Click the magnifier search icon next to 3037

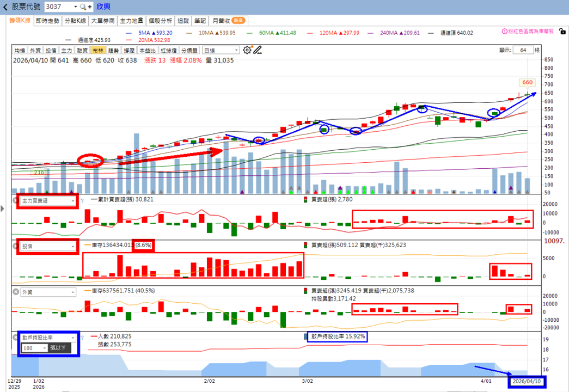(83, 7)
